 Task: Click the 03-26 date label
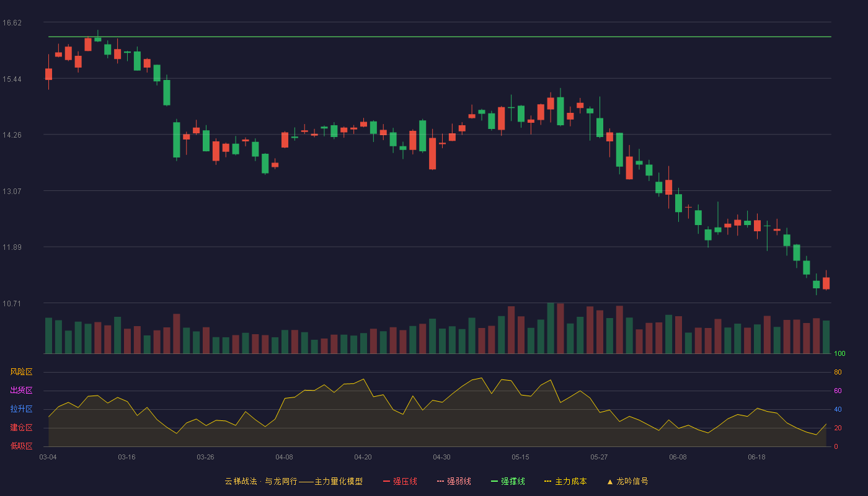click(205, 457)
